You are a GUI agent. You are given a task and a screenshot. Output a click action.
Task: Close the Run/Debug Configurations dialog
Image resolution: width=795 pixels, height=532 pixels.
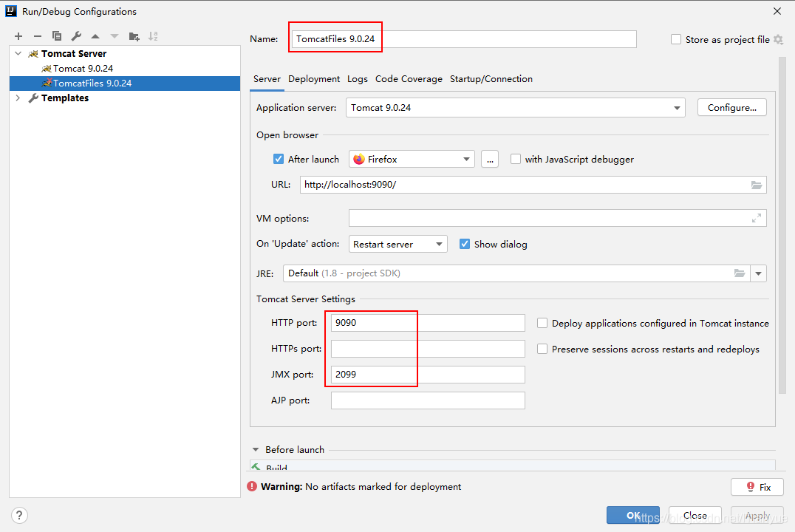coord(777,11)
